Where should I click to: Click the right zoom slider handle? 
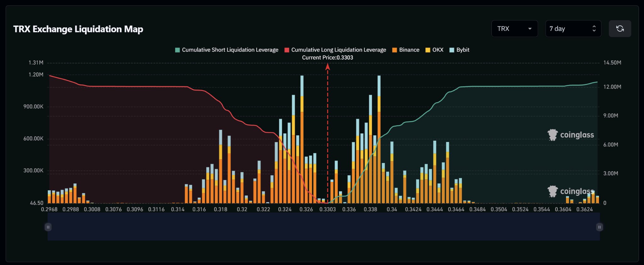[600, 227]
